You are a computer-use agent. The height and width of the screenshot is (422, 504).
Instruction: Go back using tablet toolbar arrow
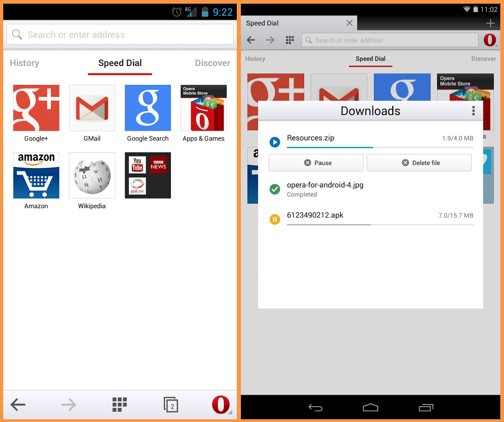tap(251, 40)
